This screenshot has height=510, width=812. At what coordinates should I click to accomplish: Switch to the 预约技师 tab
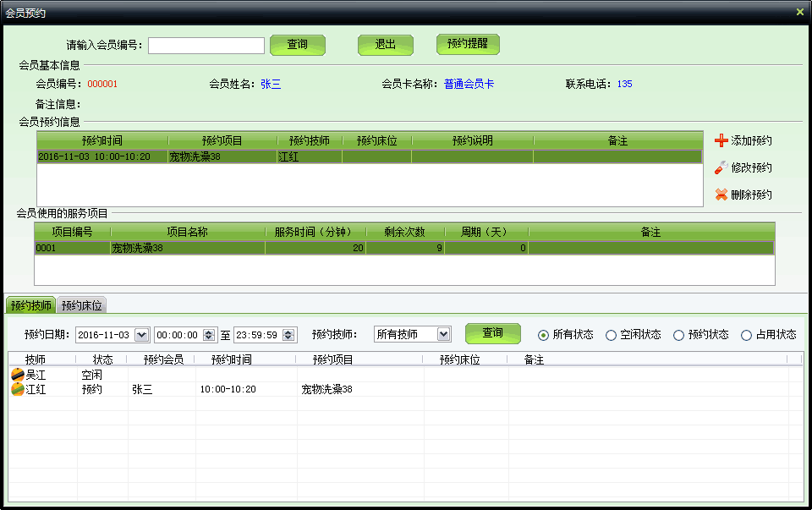pos(31,305)
